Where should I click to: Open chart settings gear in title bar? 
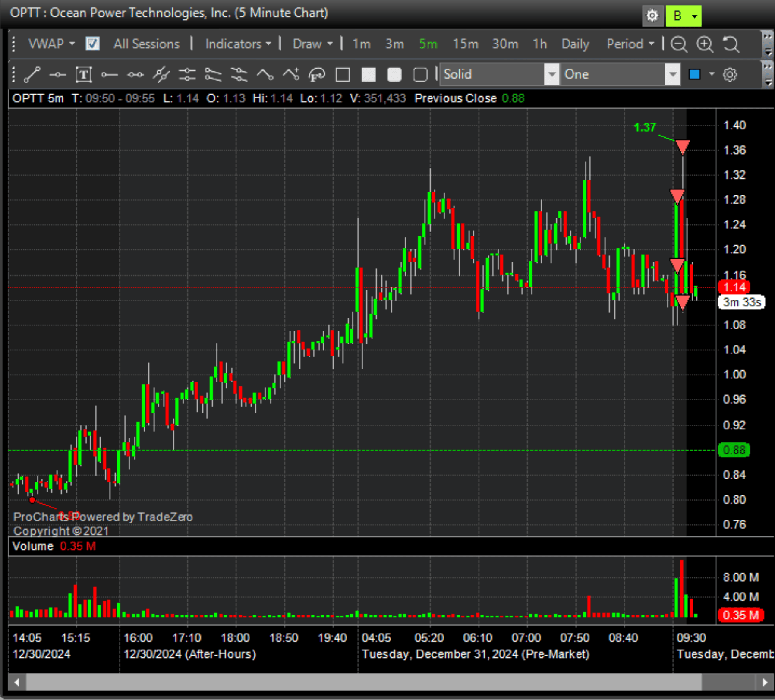pos(652,16)
